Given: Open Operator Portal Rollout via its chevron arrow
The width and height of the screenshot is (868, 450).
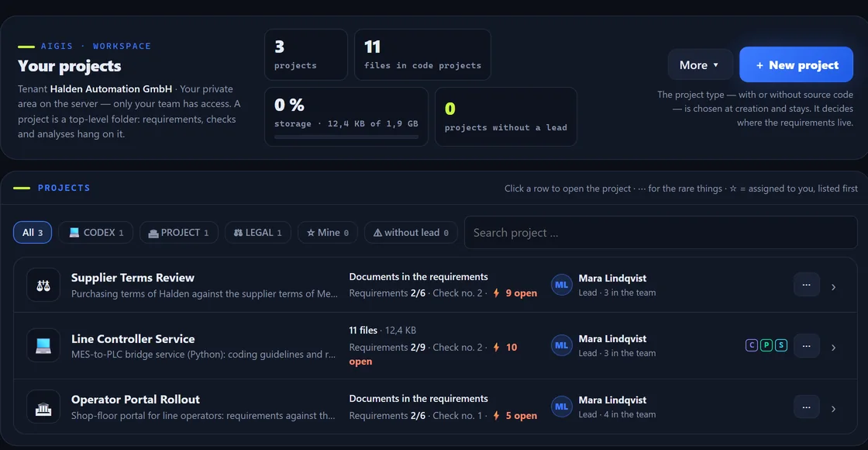Looking at the screenshot, I should (833, 409).
